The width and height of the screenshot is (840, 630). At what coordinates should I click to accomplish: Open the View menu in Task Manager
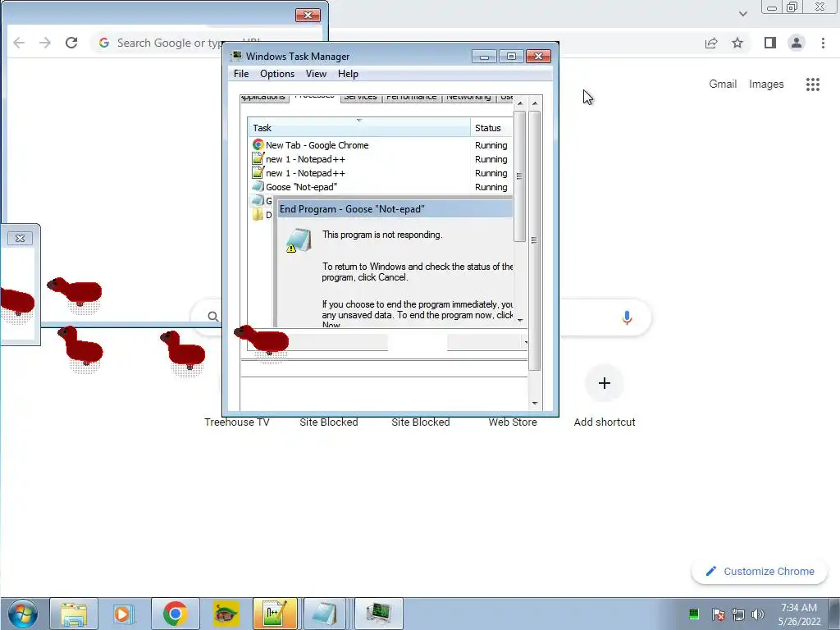pyautogui.click(x=316, y=74)
